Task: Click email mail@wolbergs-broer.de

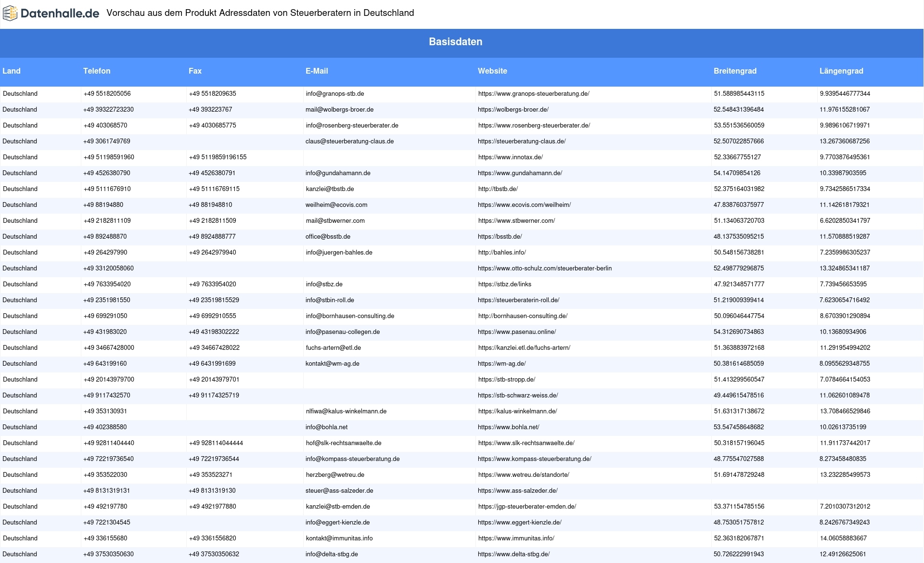Action: pos(339,110)
